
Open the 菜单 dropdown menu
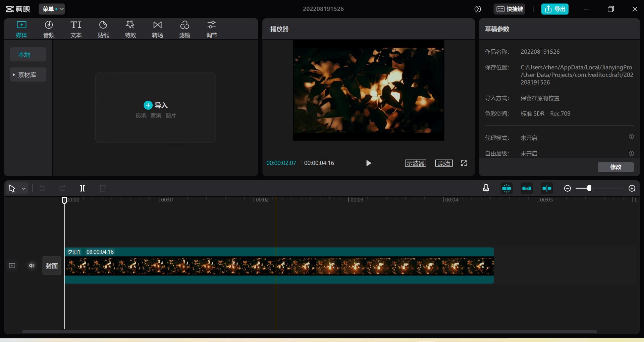(52, 9)
